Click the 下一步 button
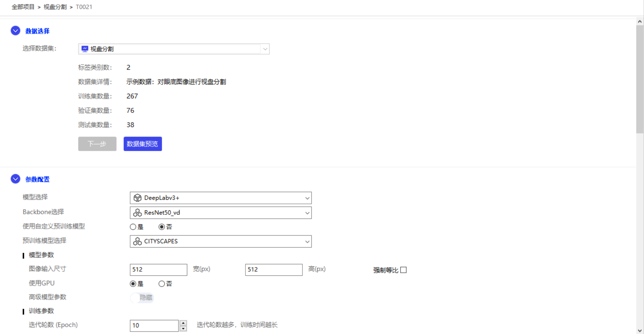This screenshot has width=644, height=334. click(97, 144)
